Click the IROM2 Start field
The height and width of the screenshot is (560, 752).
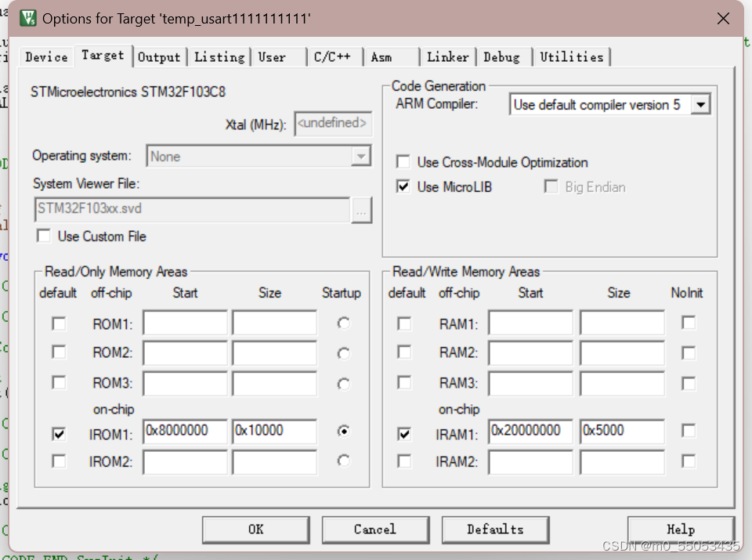(x=185, y=462)
